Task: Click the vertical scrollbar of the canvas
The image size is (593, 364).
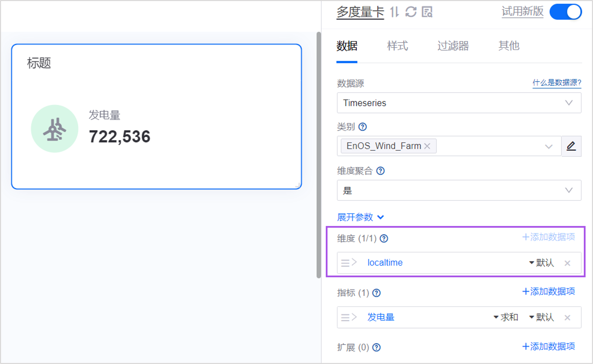Action: 319,155
